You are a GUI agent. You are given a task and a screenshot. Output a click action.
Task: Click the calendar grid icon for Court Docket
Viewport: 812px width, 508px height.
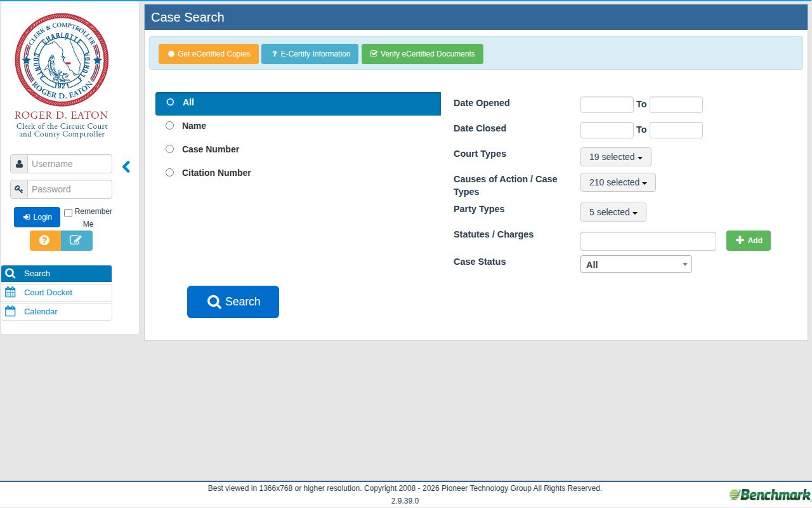point(10,293)
